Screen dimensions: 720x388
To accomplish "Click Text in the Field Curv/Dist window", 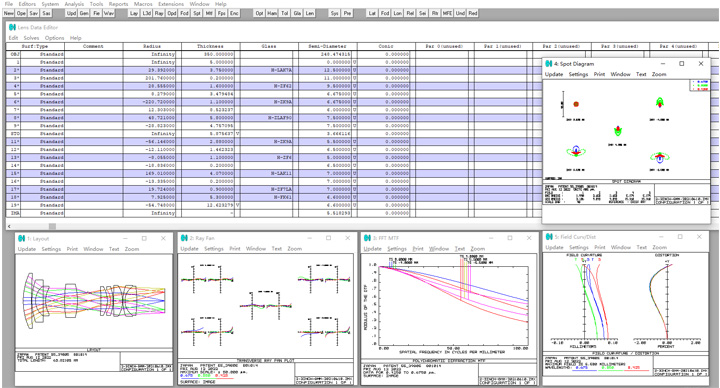I will click(641, 247).
